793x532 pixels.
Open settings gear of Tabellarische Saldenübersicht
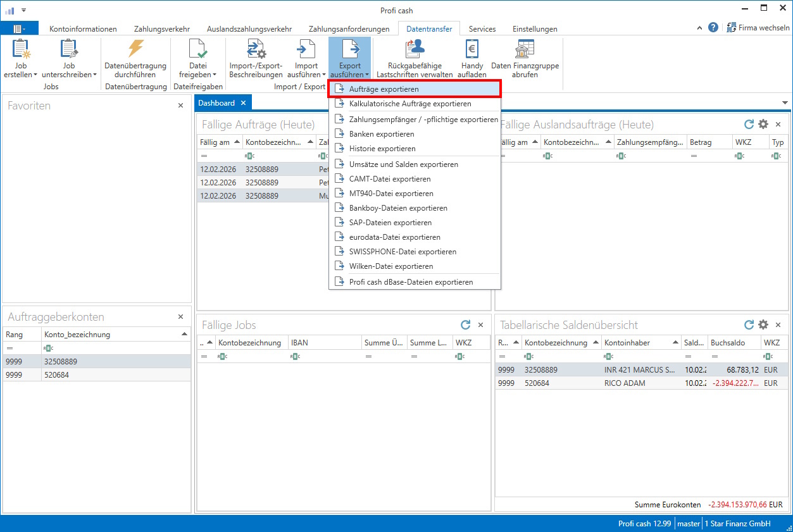763,325
